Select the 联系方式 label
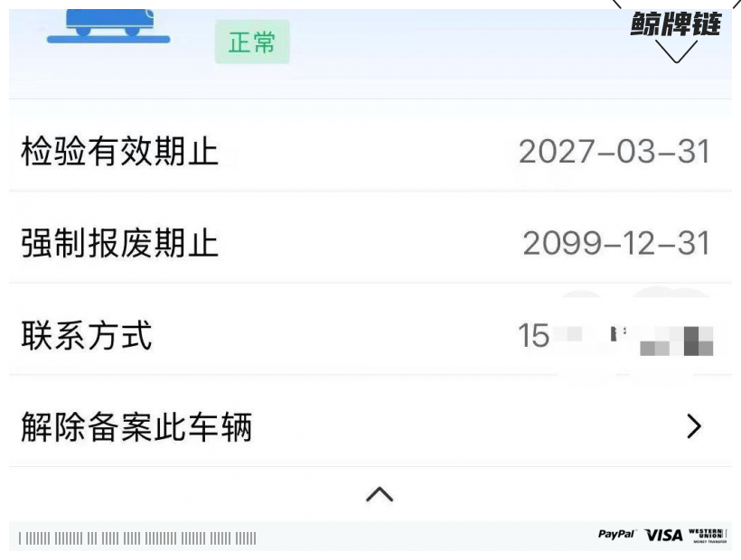Screen dimensions: 741x560 [87, 335]
